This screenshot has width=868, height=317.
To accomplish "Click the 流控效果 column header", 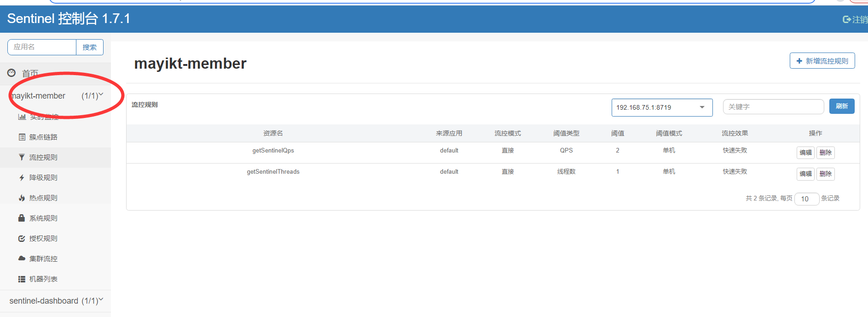I will [x=735, y=133].
